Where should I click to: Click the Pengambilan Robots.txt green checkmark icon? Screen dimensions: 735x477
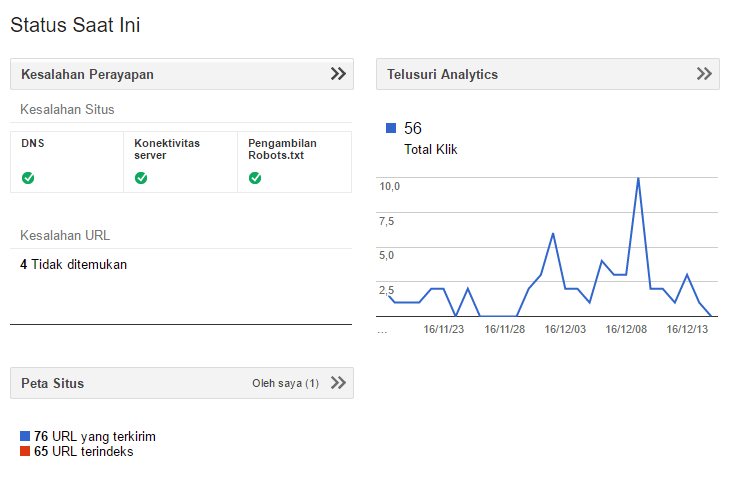pyautogui.click(x=255, y=178)
